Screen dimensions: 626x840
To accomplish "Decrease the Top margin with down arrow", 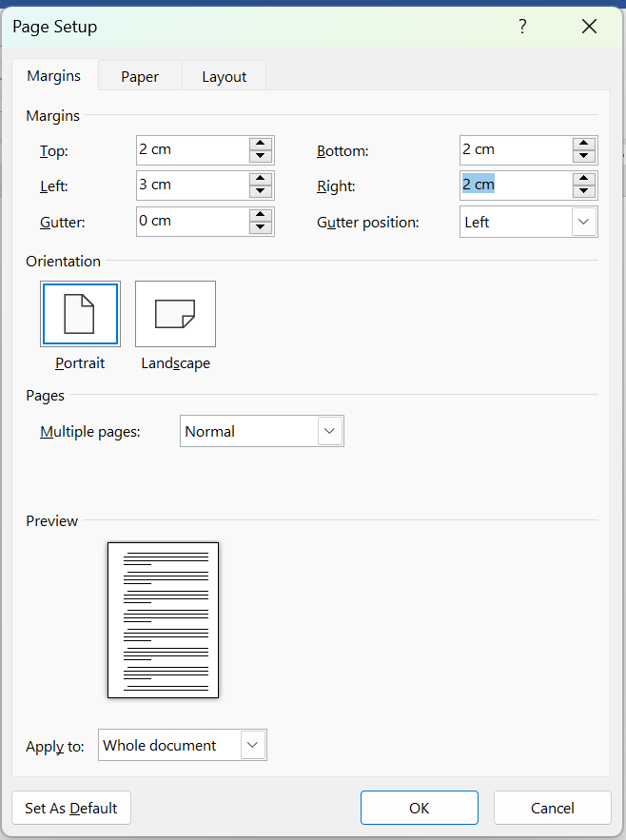I will [261, 156].
